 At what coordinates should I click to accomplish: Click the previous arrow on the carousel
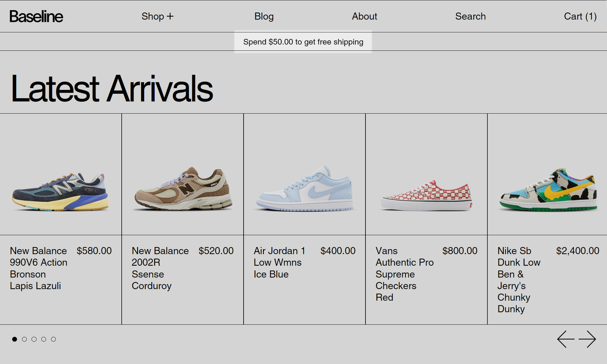click(x=566, y=339)
